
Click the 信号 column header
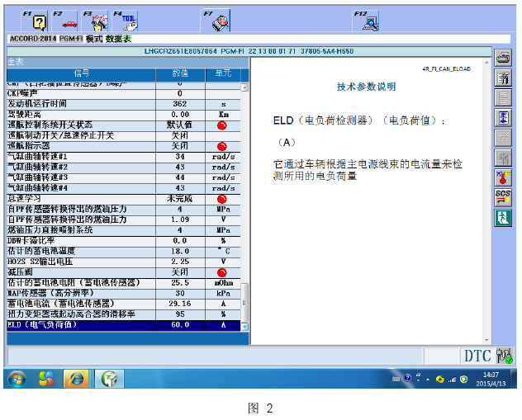point(81,73)
